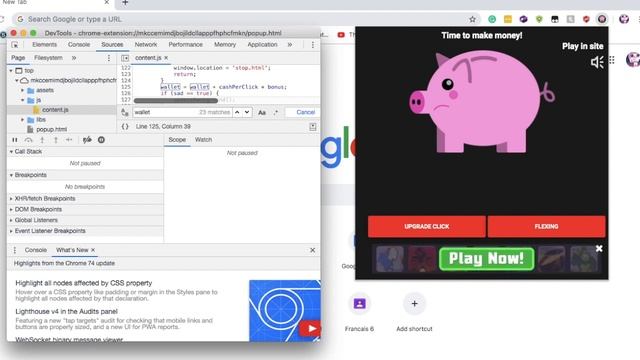The image size is (640, 360).
Task: Click the piggy game extension toolbar icon
Action: 602,19
